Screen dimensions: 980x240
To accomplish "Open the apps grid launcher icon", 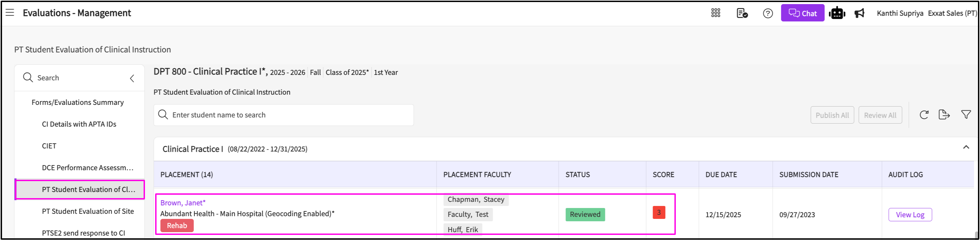I will click(x=715, y=13).
